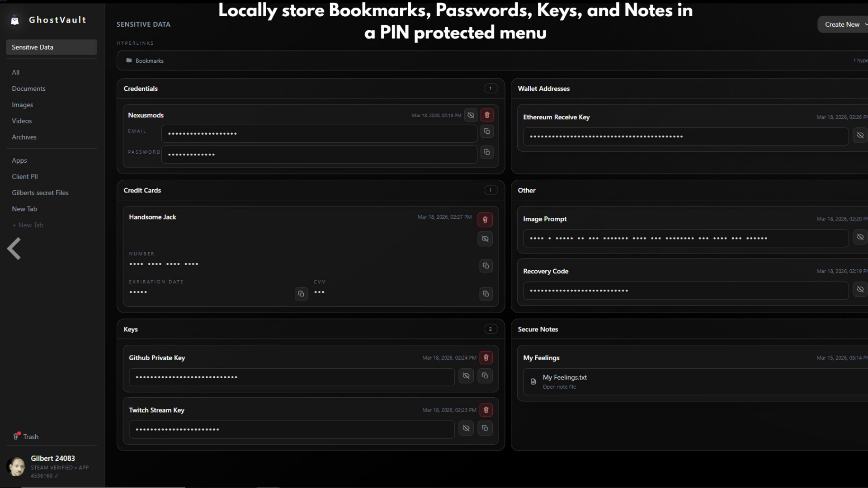Open the Gilberts secret Files tab

pos(40,192)
